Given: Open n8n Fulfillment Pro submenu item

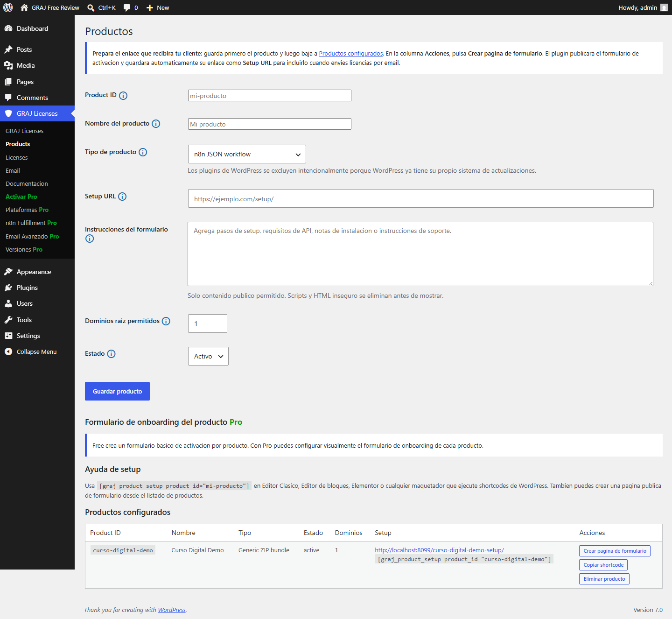Looking at the screenshot, I should (x=31, y=223).
